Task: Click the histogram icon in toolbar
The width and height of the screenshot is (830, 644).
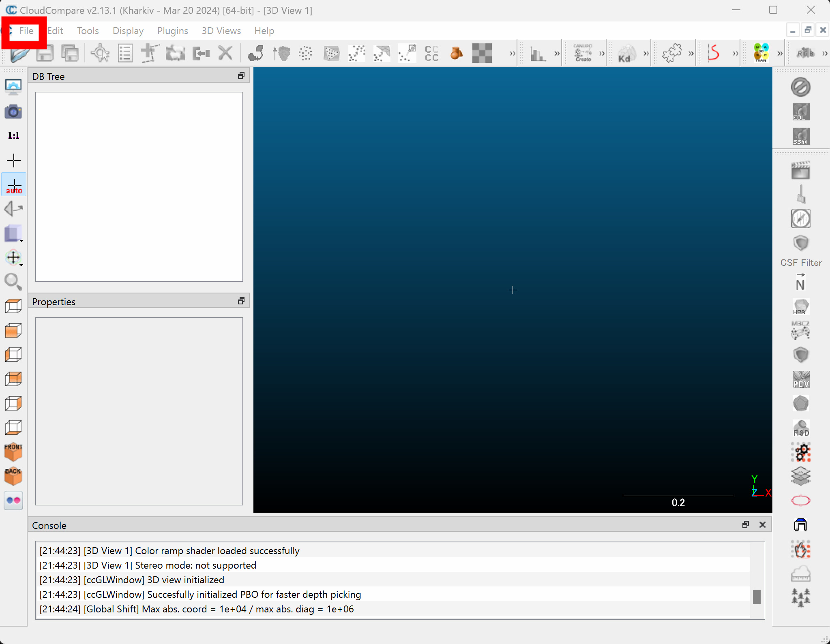Action: (538, 53)
